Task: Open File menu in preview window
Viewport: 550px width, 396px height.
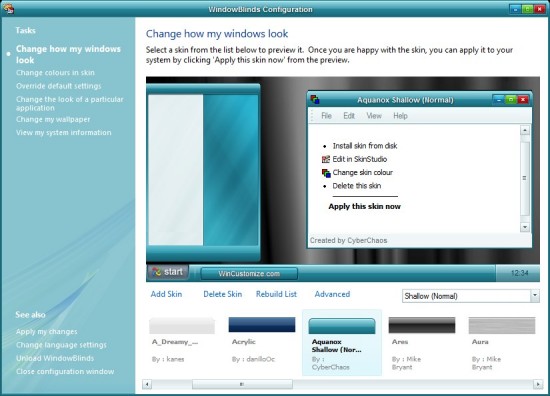Action: click(326, 116)
